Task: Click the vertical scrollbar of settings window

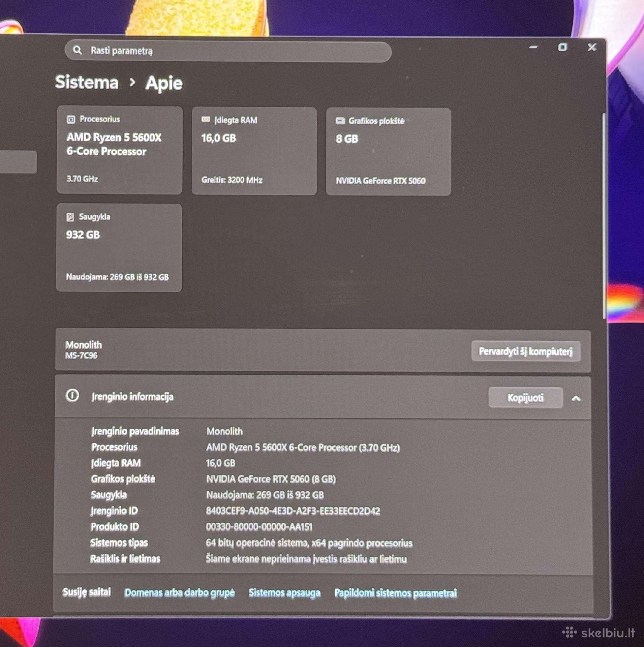Action: point(604,216)
